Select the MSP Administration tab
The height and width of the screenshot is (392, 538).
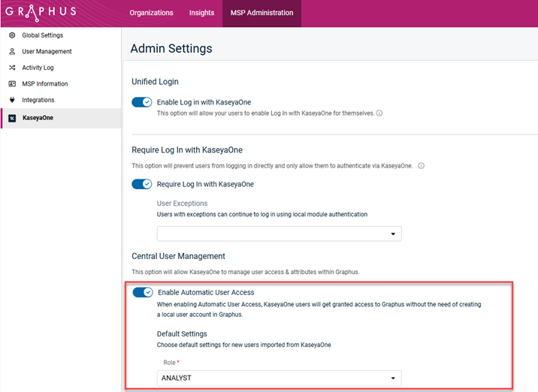pos(261,13)
